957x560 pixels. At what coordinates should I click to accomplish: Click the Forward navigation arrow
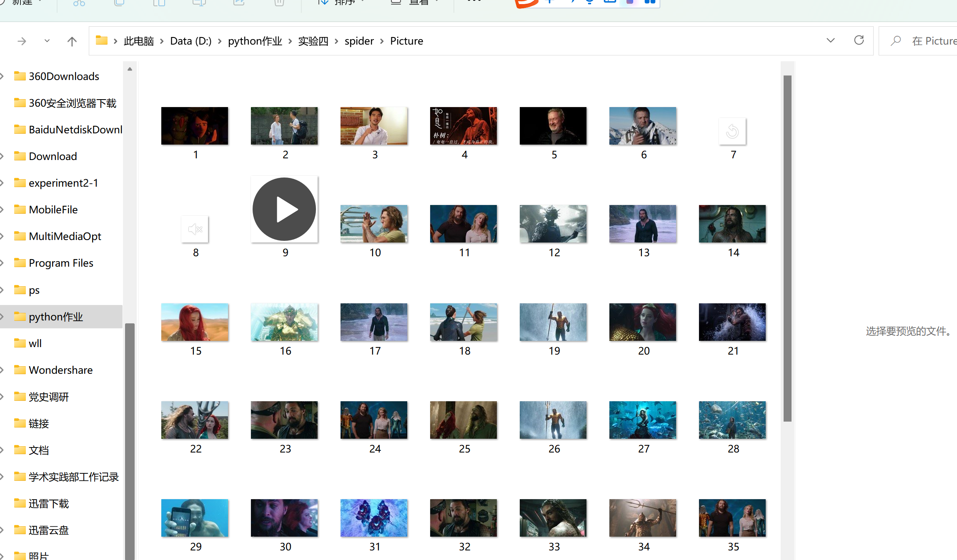[22, 41]
